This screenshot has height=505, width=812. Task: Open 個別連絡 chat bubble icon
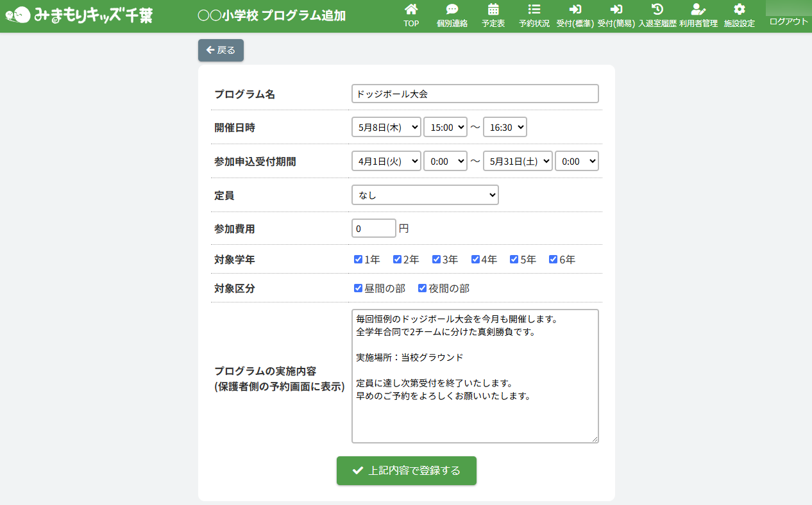452,10
